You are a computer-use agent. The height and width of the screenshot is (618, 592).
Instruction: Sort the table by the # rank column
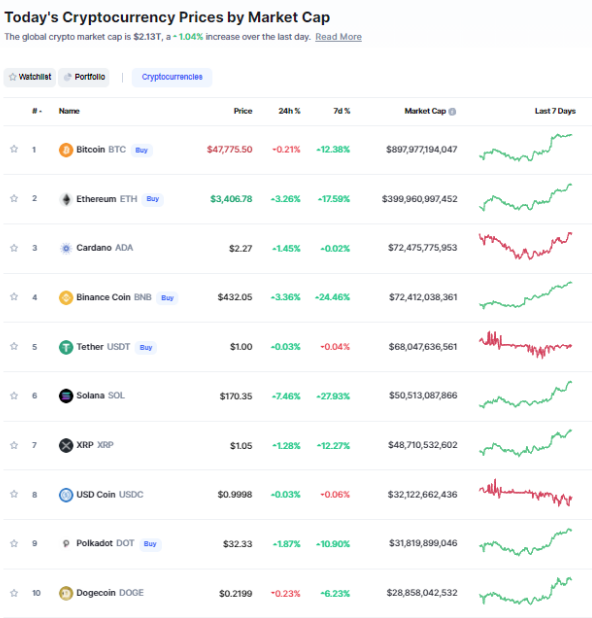pyautogui.click(x=37, y=111)
